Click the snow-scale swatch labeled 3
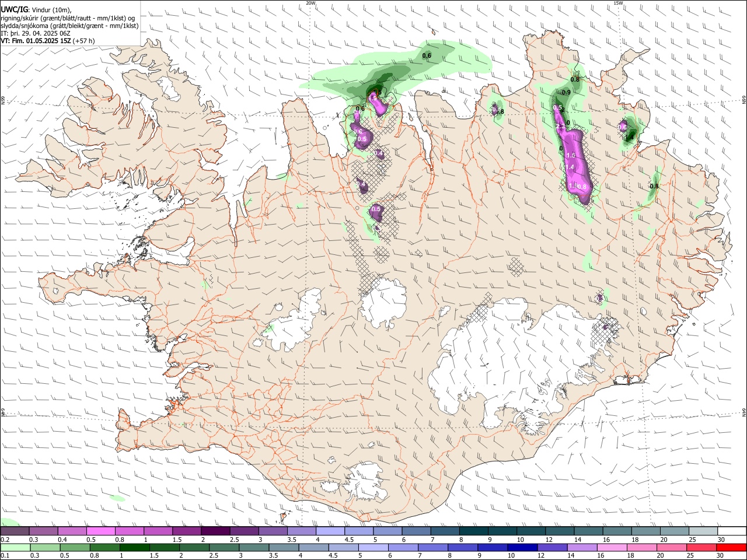This screenshot has height=560, width=747. (x=272, y=531)
